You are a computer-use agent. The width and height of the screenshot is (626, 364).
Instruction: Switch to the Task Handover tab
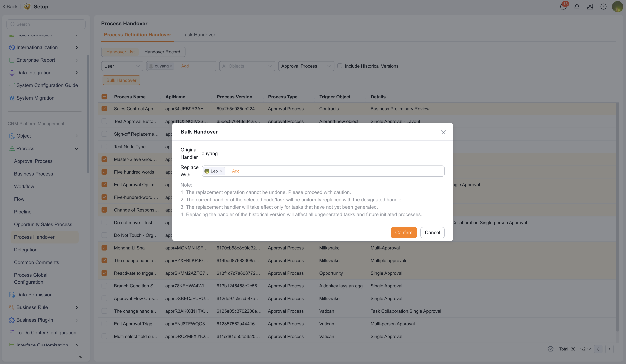(199, 35)
